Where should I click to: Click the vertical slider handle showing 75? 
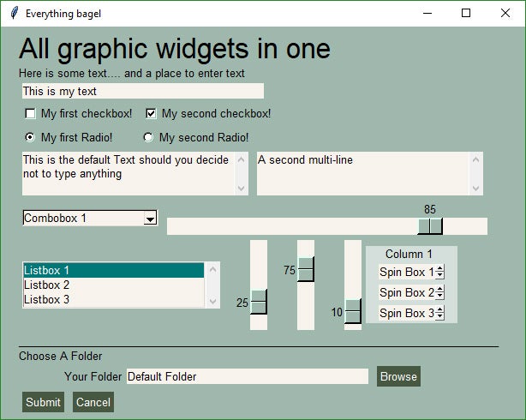pyautogui.click(x=306, y=269)
